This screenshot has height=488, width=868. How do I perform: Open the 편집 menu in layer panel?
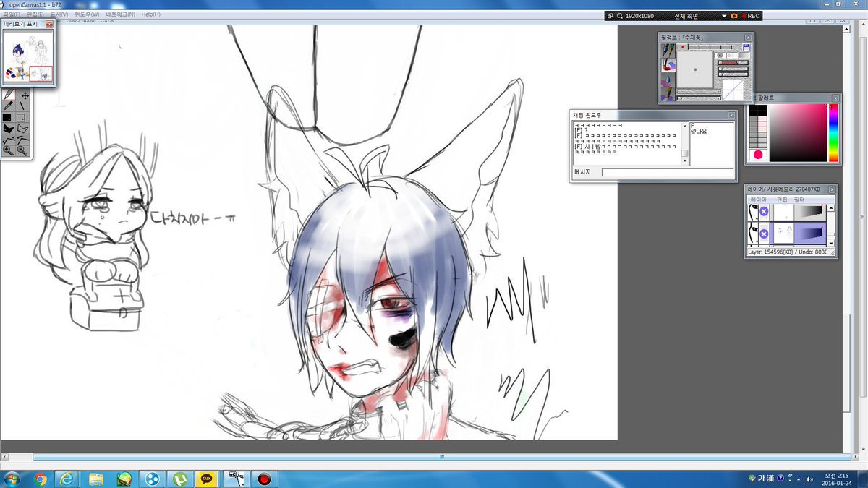pos(782,199)
